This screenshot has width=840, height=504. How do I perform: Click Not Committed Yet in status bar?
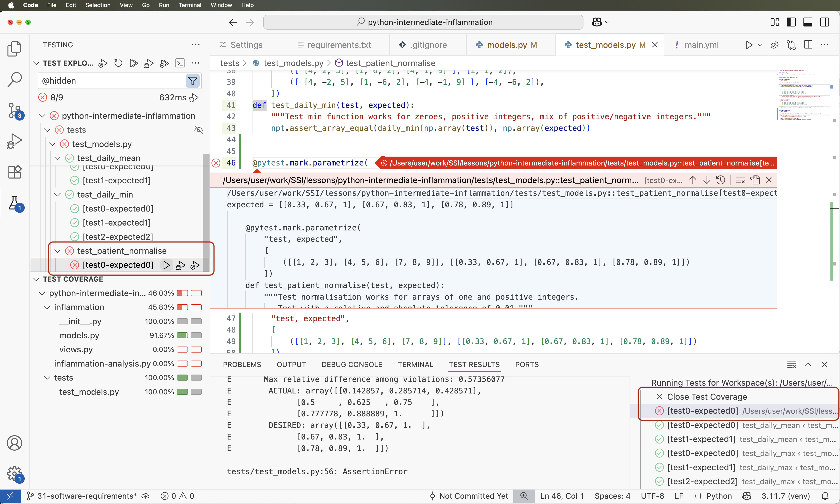pyautogui.click(x=473, y=496)
